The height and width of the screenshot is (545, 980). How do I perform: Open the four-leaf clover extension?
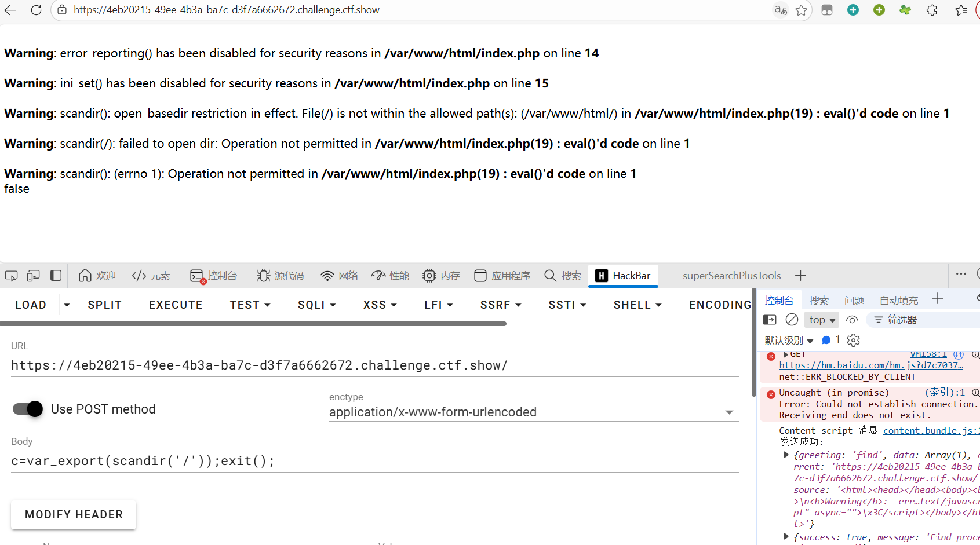coord(905,10)
